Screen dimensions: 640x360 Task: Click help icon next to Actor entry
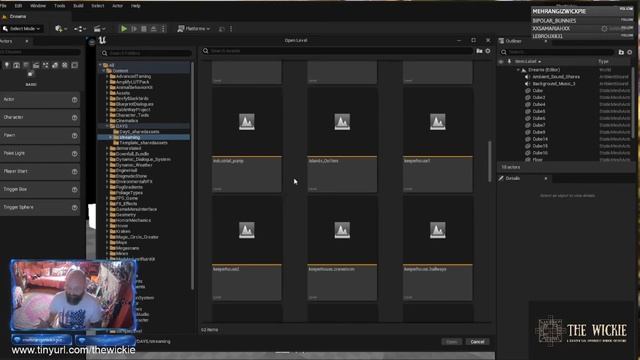point(74,100)
